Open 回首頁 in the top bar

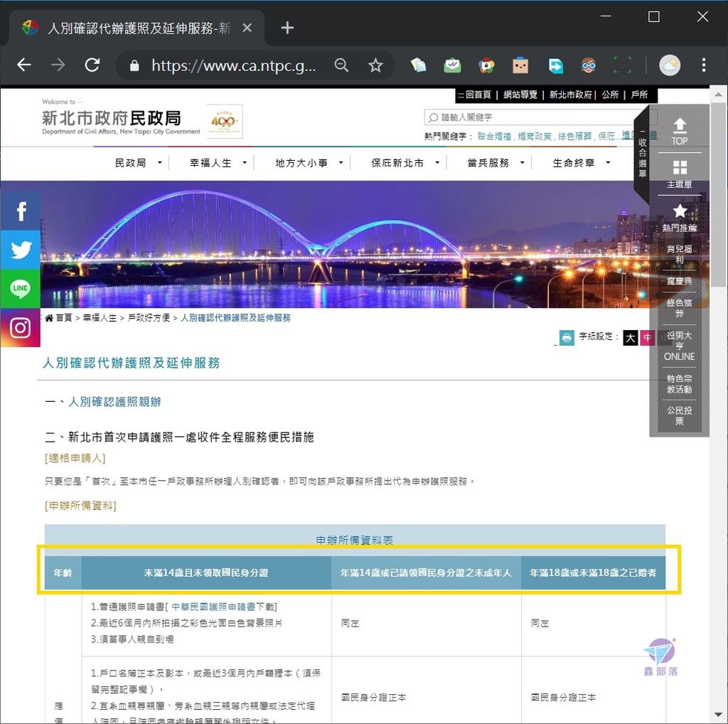(x=478, y=95)
